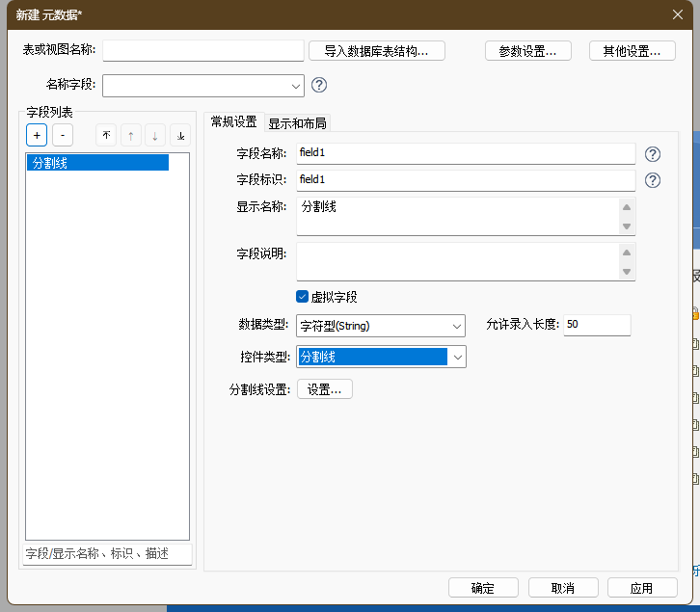Click the add field plus button
Screen dimensions: 700x612
[x=37, y=136]
